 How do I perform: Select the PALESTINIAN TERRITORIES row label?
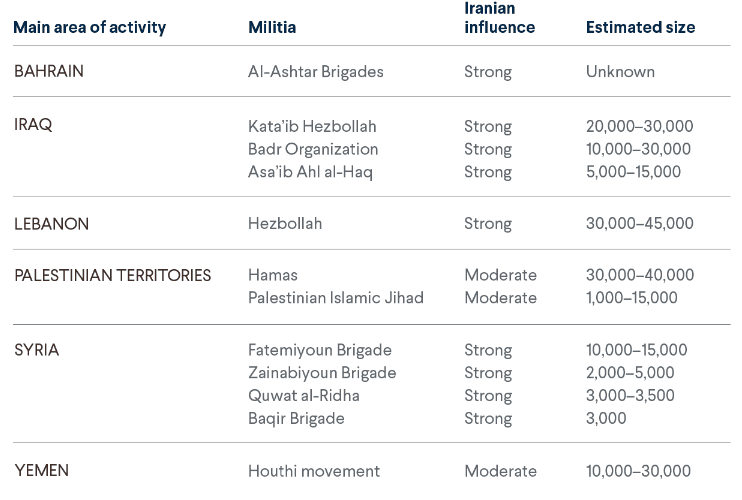pos(113,275)
